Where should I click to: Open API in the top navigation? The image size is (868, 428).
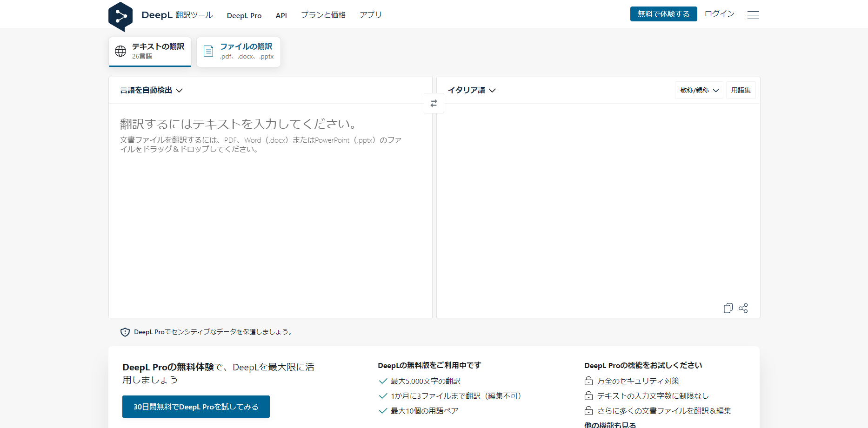pyautogui.click(x=281, y=15)
